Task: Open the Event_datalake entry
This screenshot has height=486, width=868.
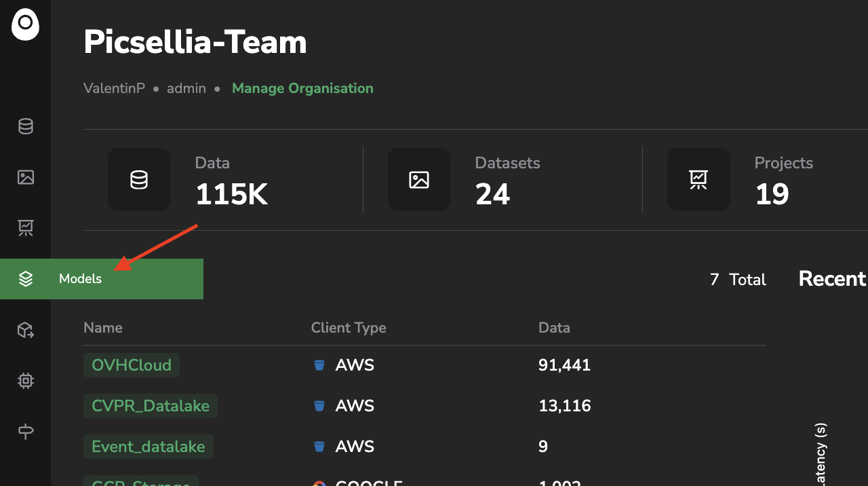Action: click(149, 447)
